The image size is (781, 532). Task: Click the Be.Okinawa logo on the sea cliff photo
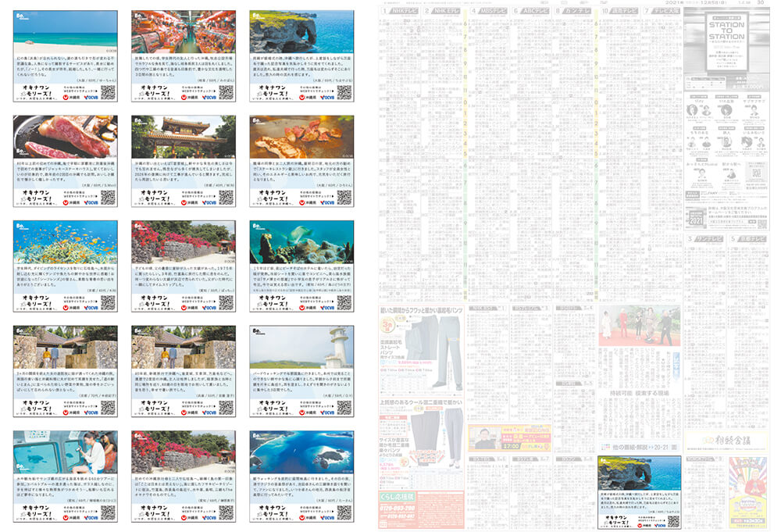pos(259,16)
